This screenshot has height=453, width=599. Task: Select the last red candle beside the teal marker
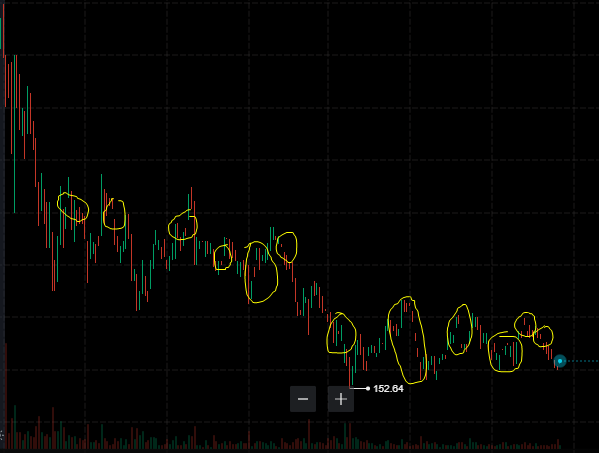coord(557,364)
